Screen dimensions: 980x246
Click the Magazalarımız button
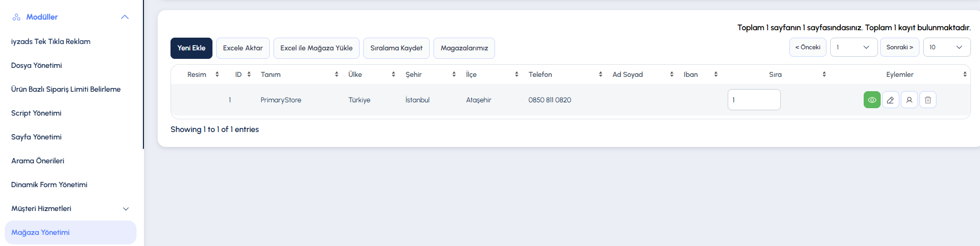[464, 48]
